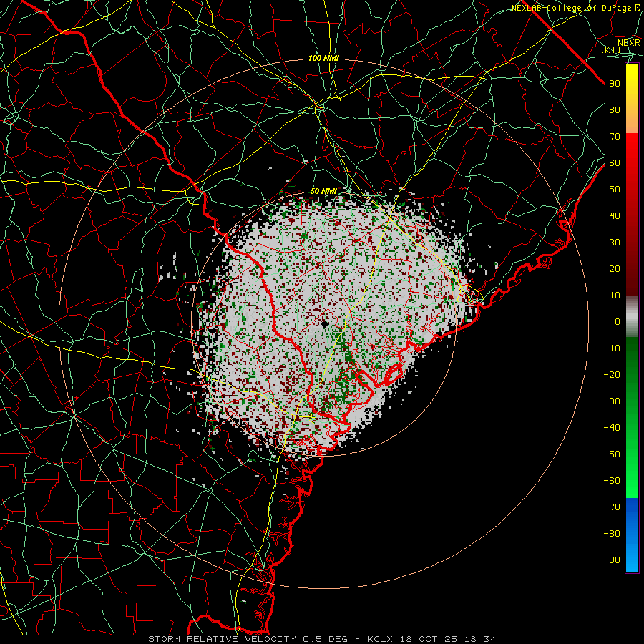Screen dimensions: 644x644
Task: Click the positive 40 scale value
Action: pyautogui.click(x=615, y=216)
